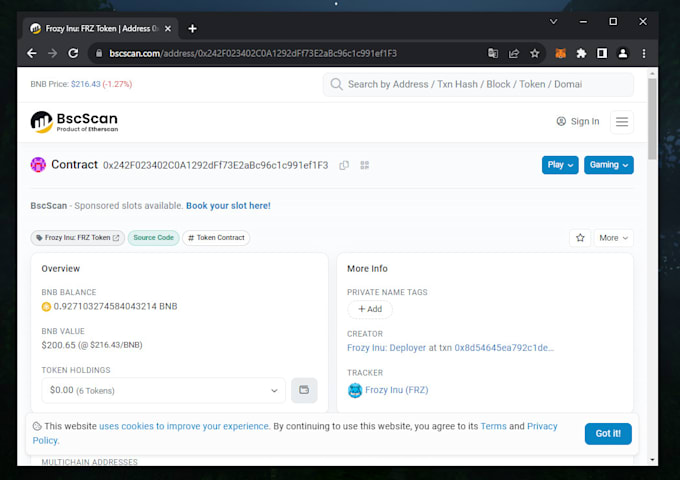Open creation txn 0x8d54645ea792c1de link
The image size is (680, 480).
(504, 348)
